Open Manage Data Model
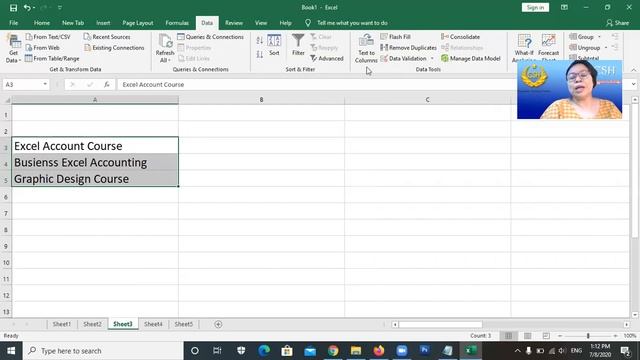The image size is (640, 360). tap(471, 58)
